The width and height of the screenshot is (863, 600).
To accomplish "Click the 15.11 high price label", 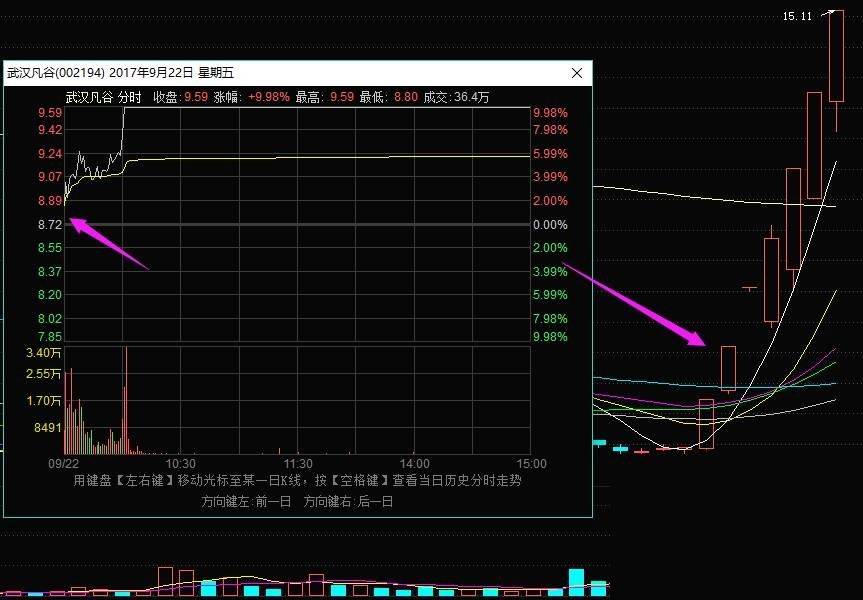I will [796, 16].
